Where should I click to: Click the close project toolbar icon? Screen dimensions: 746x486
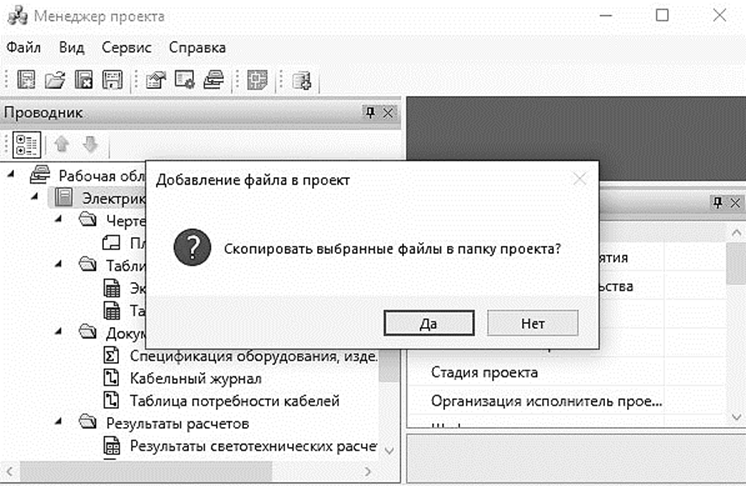click(x=85, y=80)
